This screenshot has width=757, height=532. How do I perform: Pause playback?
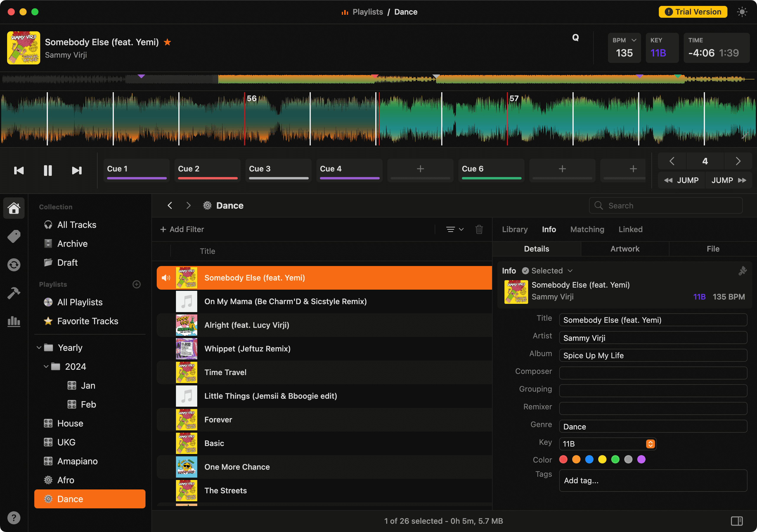pyautogui.click(x=48, y=171)
